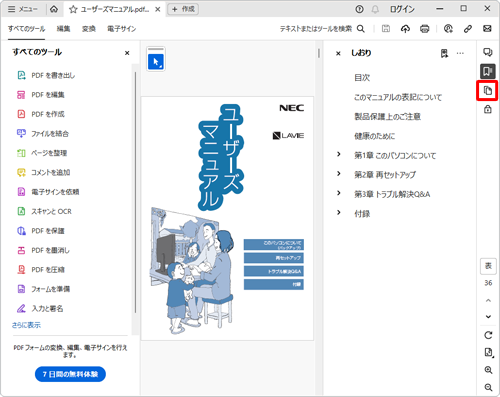The image size is (500, 397).
Task: Open the security lock panel icon
Action: click(488, 109)
